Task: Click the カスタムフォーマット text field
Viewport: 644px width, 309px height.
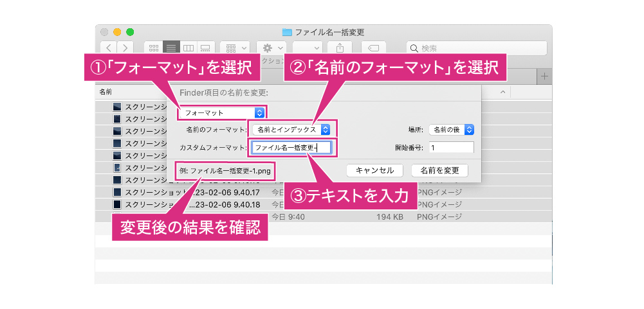Action: coord(291,147)
